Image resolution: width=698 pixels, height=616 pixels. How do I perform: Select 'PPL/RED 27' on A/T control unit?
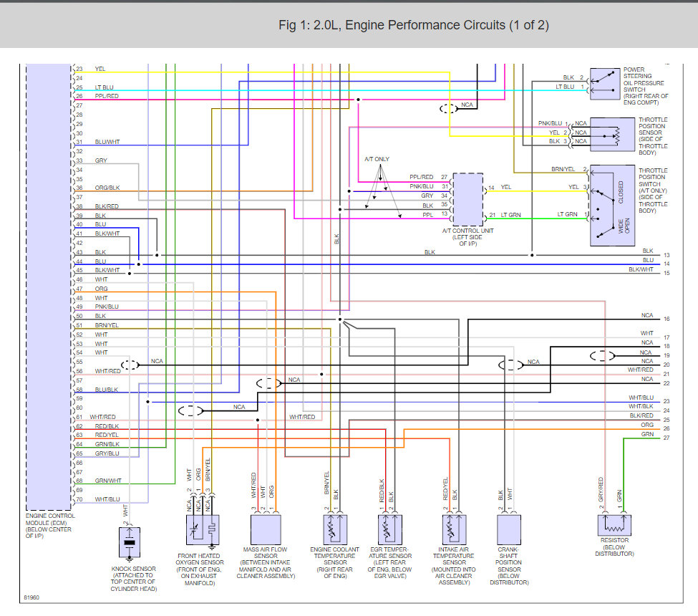pyautogui.click(x=428, y=177)
